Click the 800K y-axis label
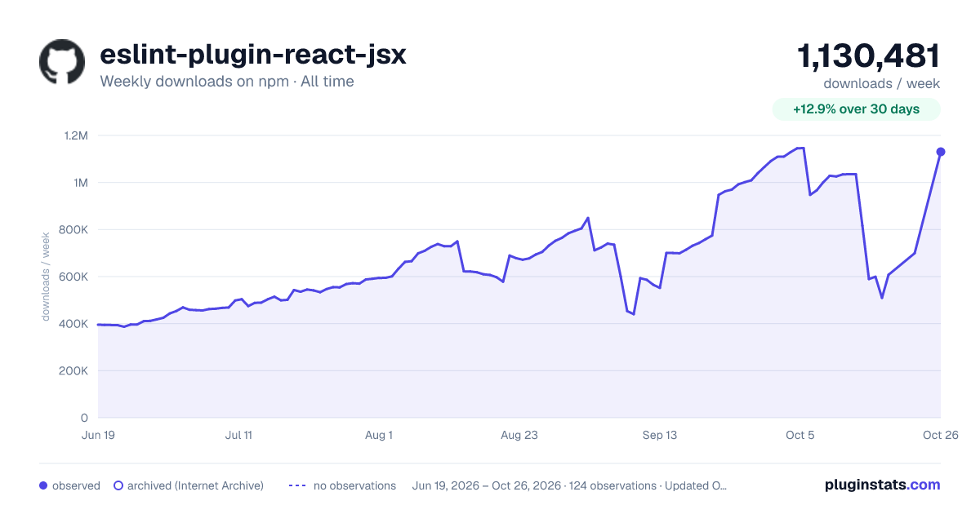The width and height of the screenshot is (980, 514). coord(73,229)
